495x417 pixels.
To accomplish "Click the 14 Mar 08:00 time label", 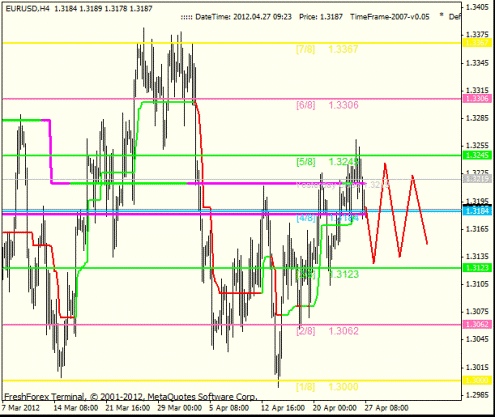I will coord(75,408).
